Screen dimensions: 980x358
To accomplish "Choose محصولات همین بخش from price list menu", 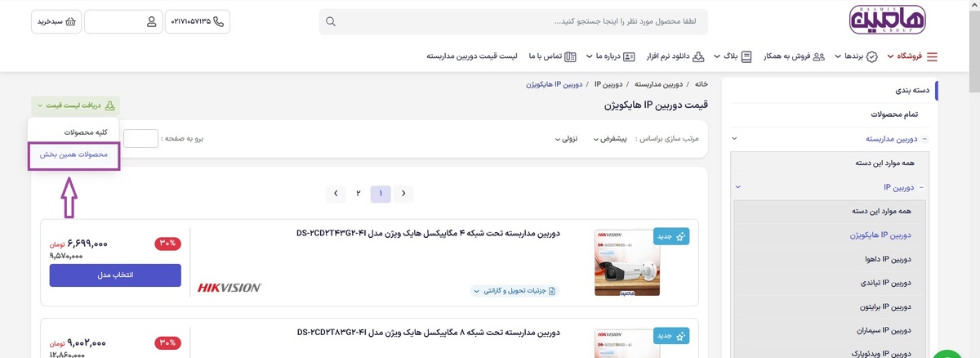I will (x=74, y=155).
